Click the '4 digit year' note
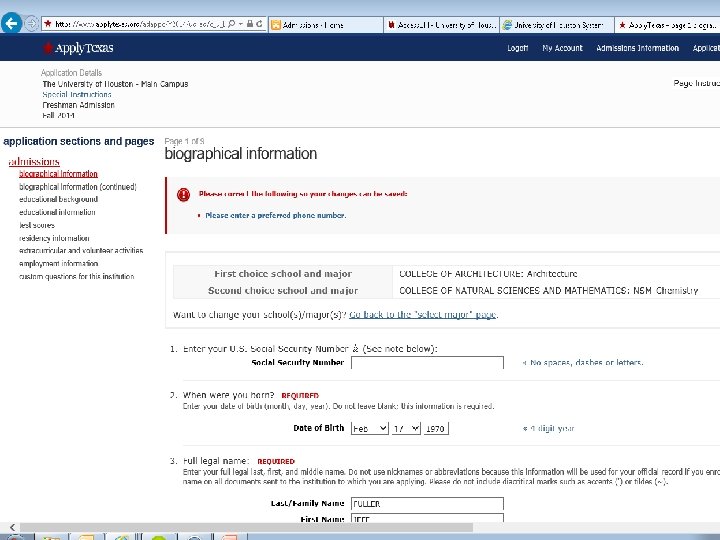This screenshot has height=540, width=720. [x=552, y=428]
